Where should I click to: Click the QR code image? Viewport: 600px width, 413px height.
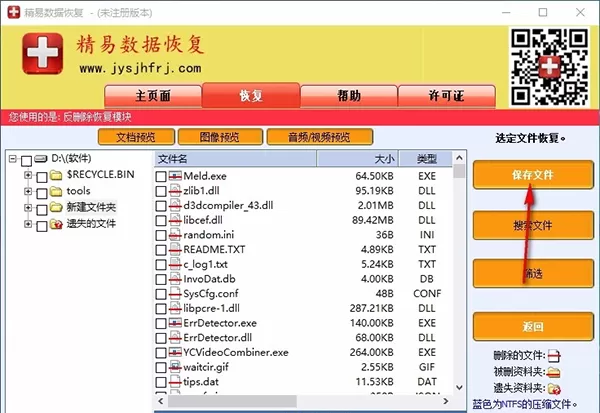[x=549, y=67]
